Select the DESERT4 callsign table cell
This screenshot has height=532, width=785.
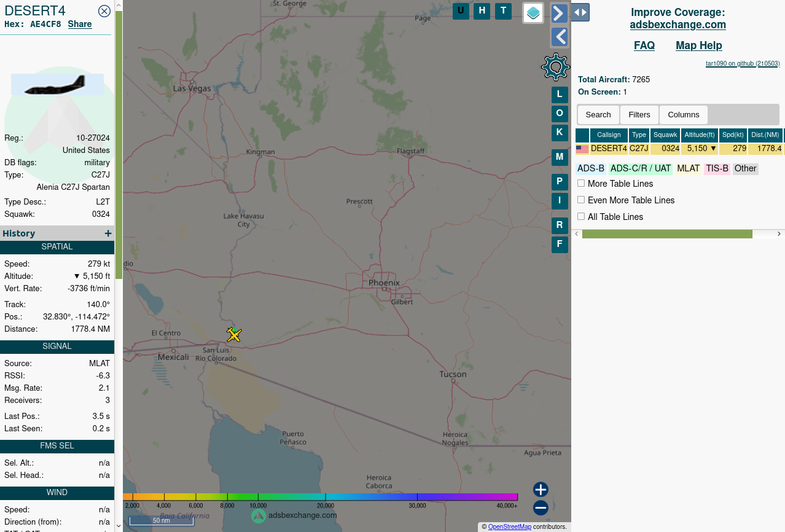pos(609,149)
